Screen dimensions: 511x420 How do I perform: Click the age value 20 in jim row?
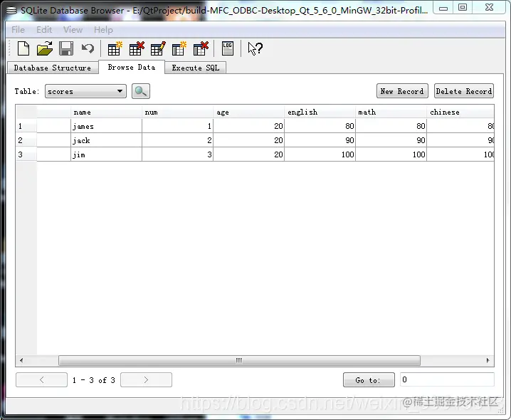[248, 154]
